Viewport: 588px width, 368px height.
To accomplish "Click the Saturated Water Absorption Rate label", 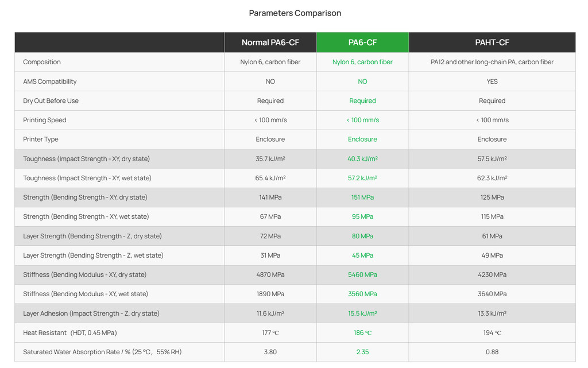I will point(102,352).
